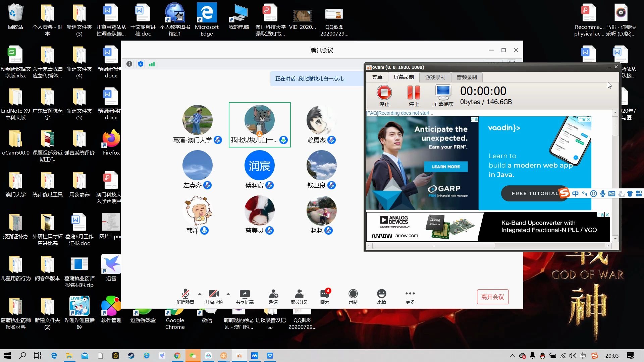644x362 pixels.
Task: Turn on video in Tencent Meeting
Action: click(214, 296)
